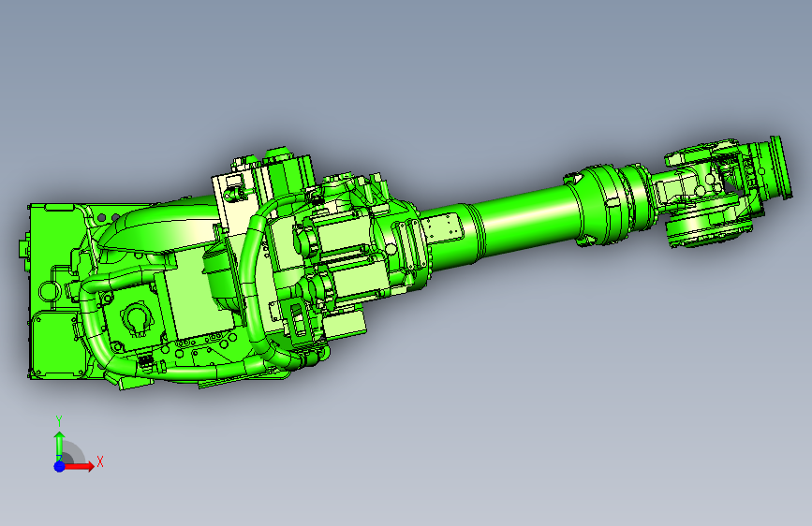Click the red X axis arrow
The image size is (812, 526).
(79, 466)
